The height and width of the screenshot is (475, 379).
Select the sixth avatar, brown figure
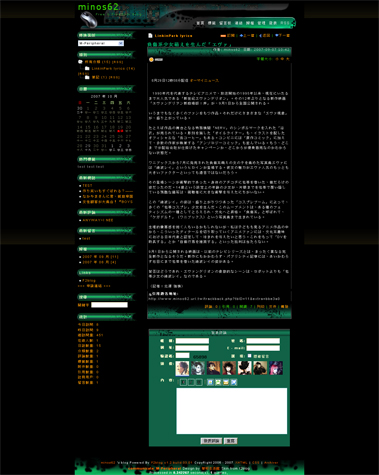click(x=260, y=368)
